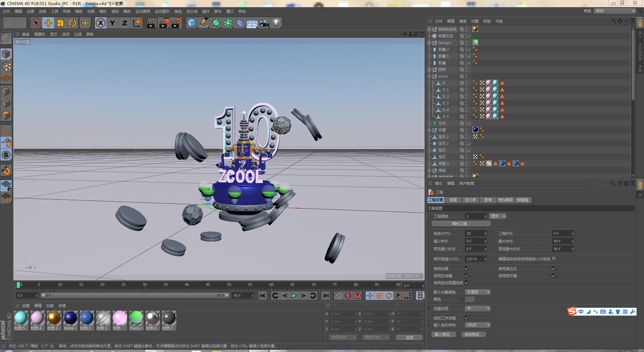This screenshot has width=644, height=352.
Task: Toggle the 使用运动剪辑系统 checkbox
Action: [x=466, y=283]
